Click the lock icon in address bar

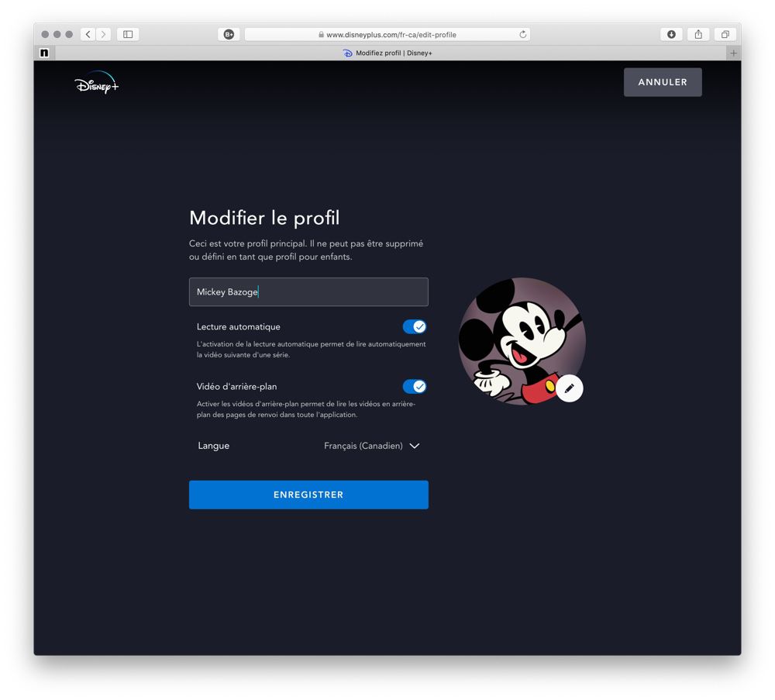(x=322, y=35)
